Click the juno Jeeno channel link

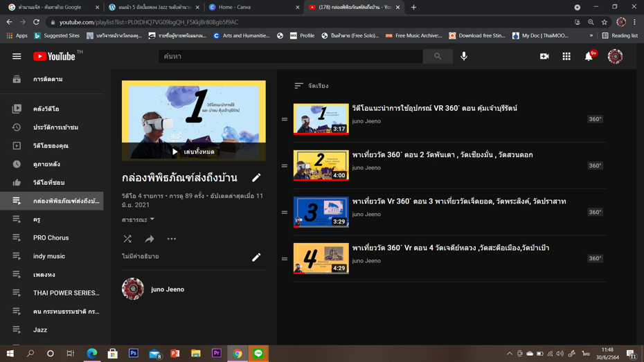(168, 289)
